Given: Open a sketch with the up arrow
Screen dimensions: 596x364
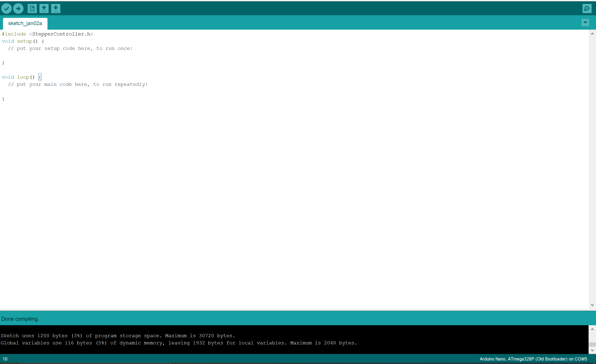Looking at the screenshot, I should [44, 9].
